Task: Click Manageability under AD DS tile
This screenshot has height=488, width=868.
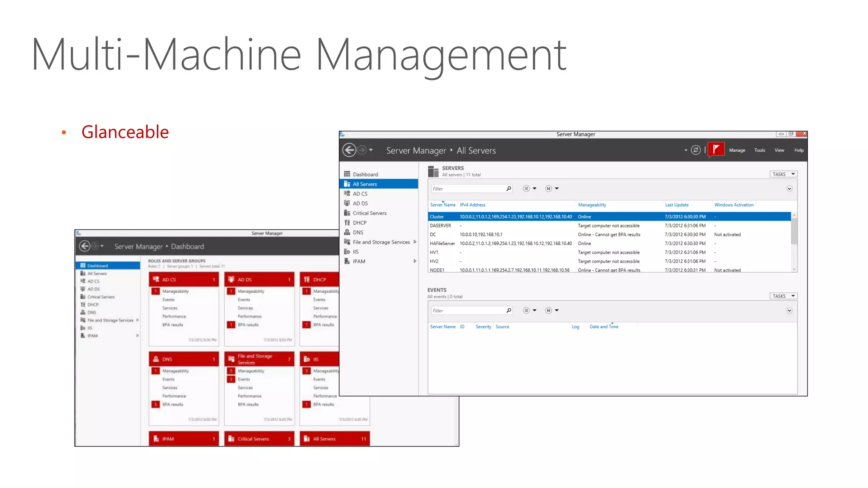Action: click(x=251, y=291)
